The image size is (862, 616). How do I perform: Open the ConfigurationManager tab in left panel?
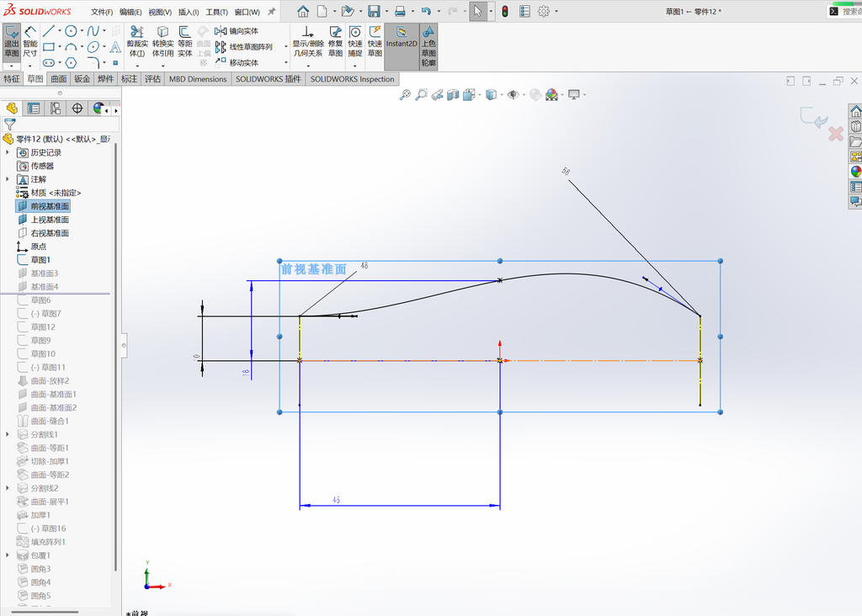[56, 109]
